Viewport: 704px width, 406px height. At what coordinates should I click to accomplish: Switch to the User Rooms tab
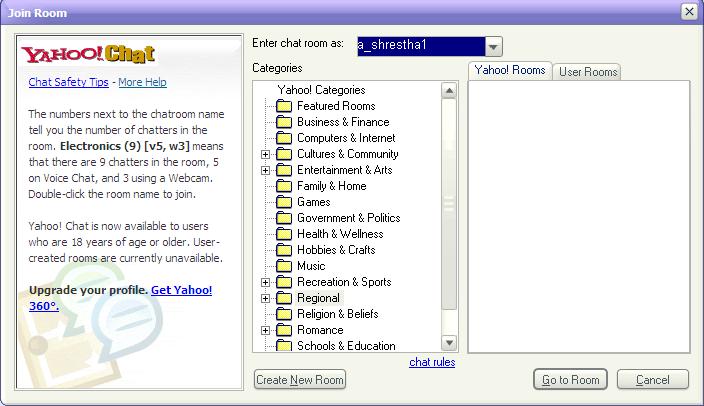[x=588, y=72]
